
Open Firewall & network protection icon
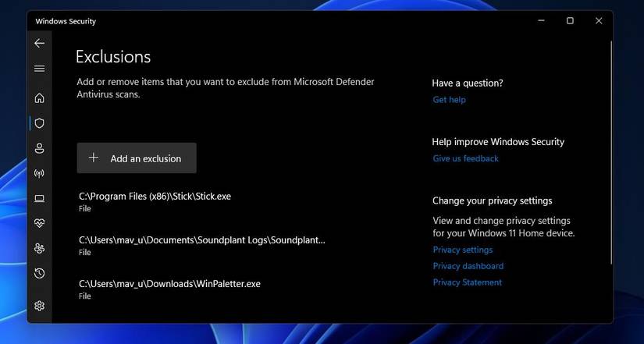coord(40,173)
